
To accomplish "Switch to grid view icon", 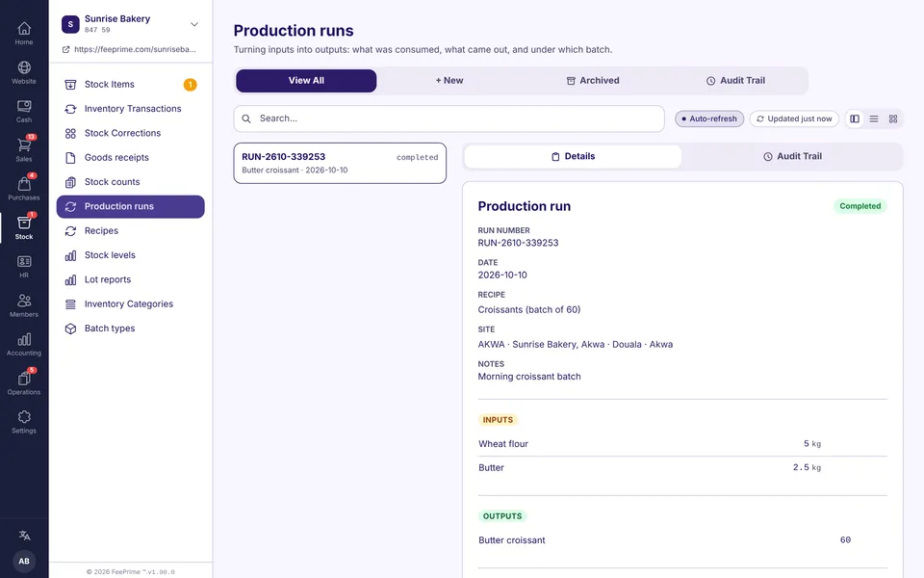I will coord(893,118).
